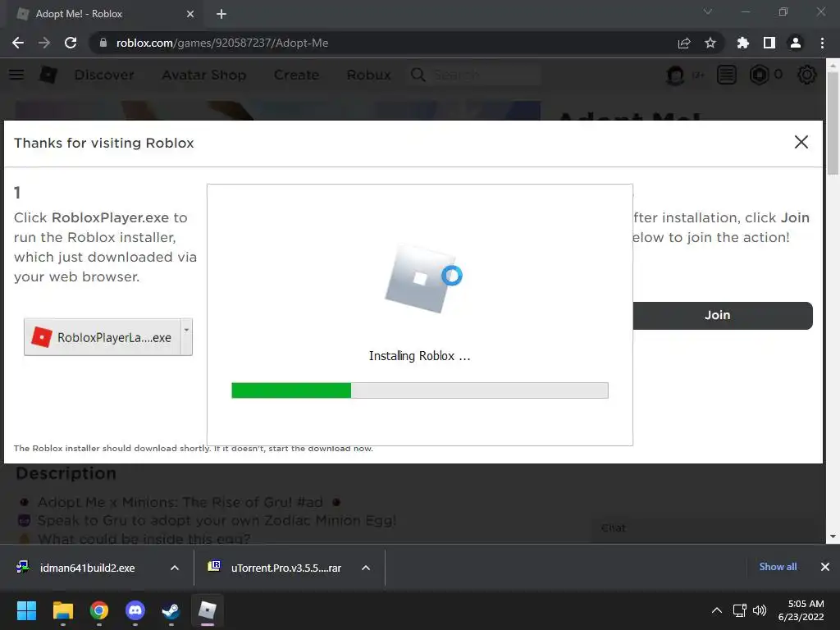Expand the RobloxPlayerLauncher dropdown arrow

click(186, 337)
